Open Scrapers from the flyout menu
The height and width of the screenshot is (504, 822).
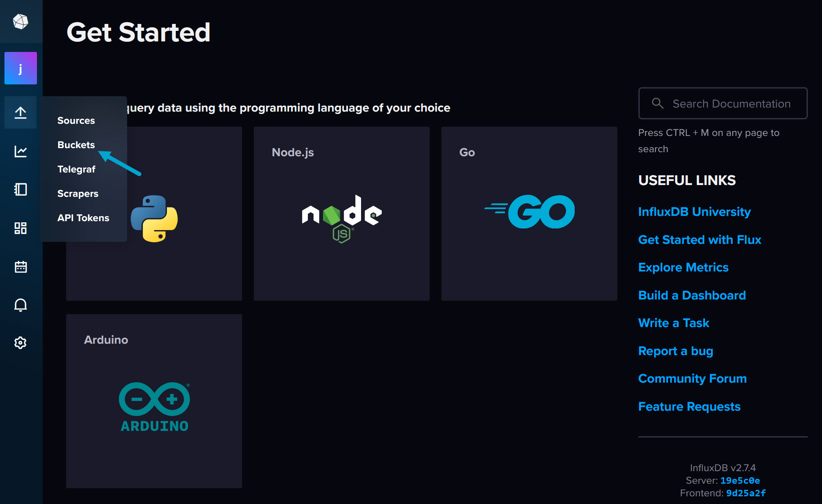pos(78,194)
